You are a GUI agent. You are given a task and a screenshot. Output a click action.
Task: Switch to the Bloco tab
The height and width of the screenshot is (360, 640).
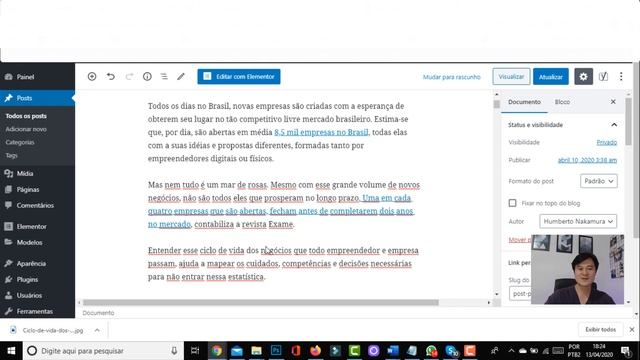[x=562, y=102]
